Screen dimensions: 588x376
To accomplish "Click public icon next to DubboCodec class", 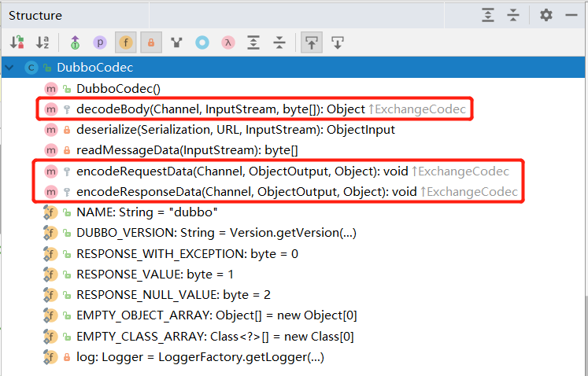I will tap(47, 68).
